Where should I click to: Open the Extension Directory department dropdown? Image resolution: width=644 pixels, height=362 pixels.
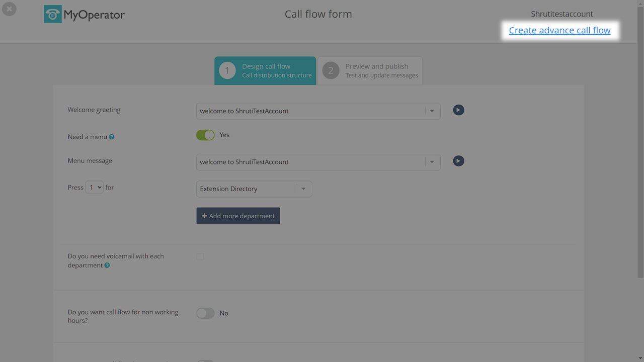click(303, 189)
